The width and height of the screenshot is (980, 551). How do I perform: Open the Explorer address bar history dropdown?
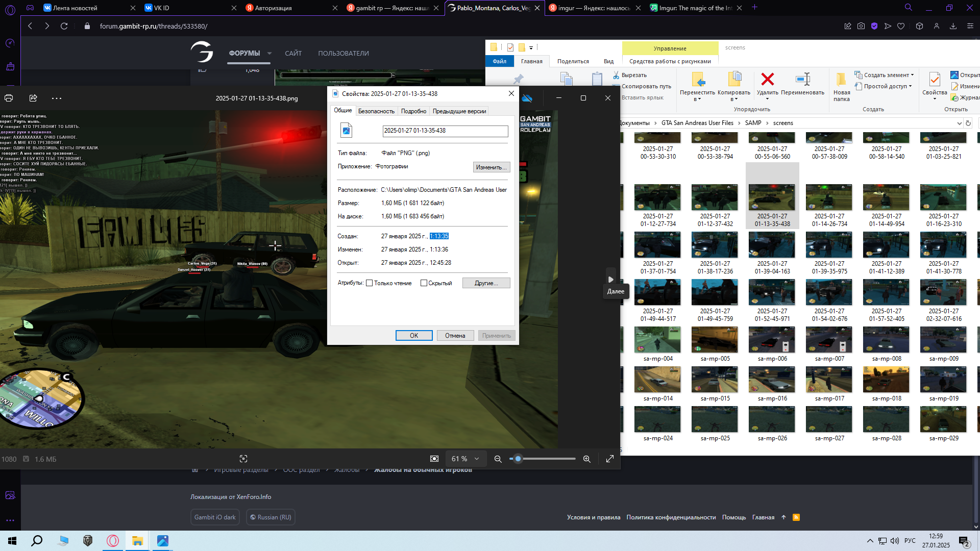pyautogui.click(x=959, y=123)
